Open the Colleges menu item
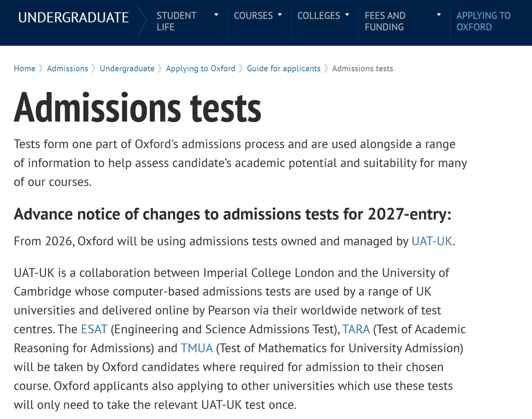 tap(318, 16)
